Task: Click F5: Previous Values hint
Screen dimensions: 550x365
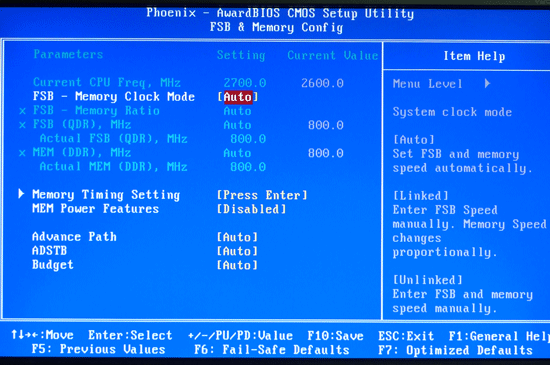Action: coord(99,349)
